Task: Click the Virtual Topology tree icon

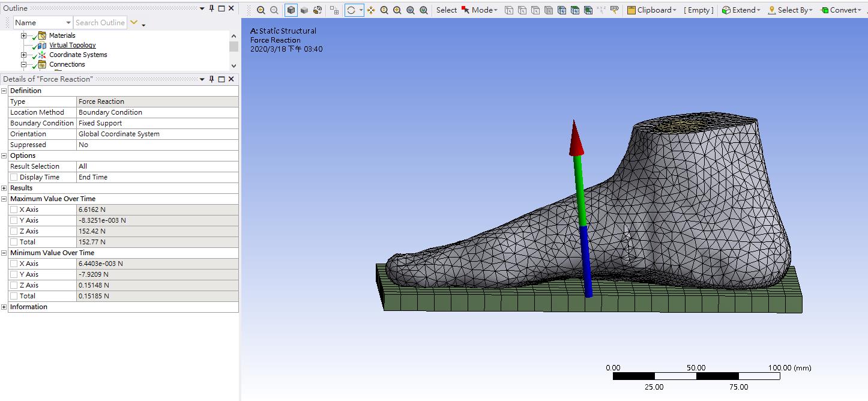Action: point(42,45)
